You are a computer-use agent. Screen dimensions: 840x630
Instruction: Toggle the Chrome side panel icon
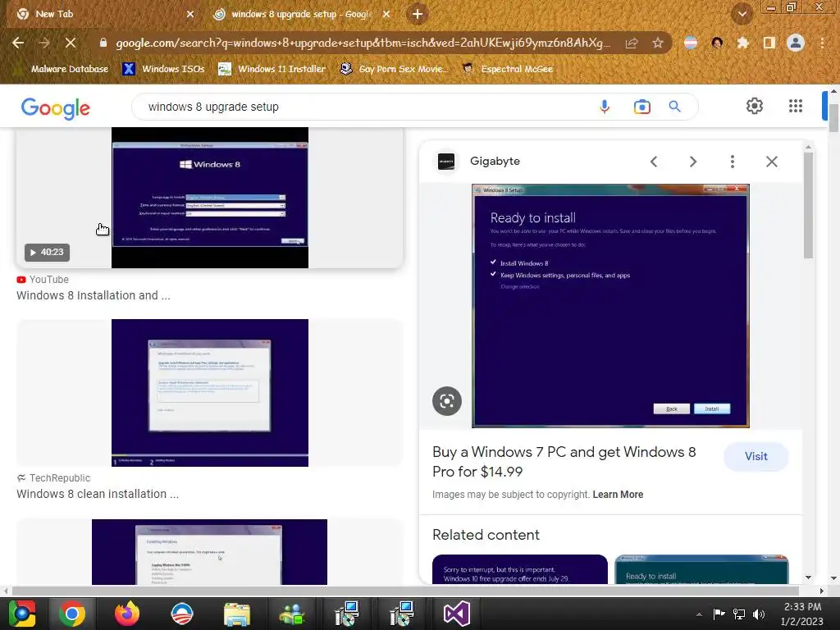point(769,43)
